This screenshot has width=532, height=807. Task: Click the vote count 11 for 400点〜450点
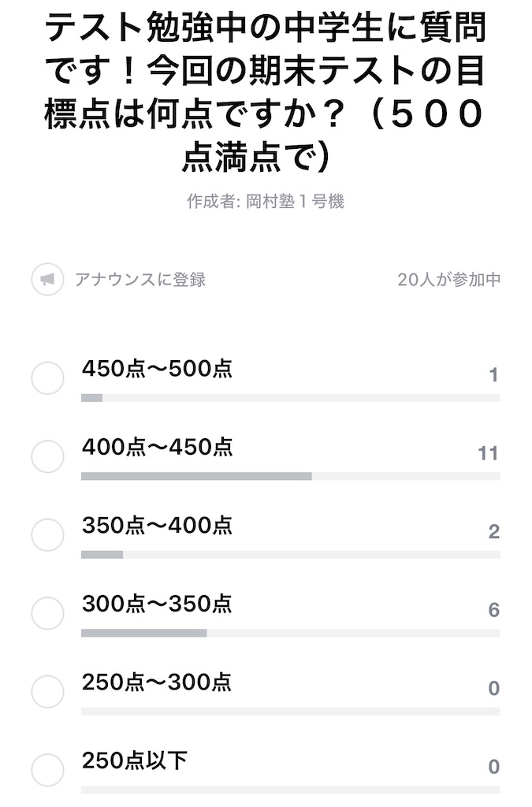489,453
